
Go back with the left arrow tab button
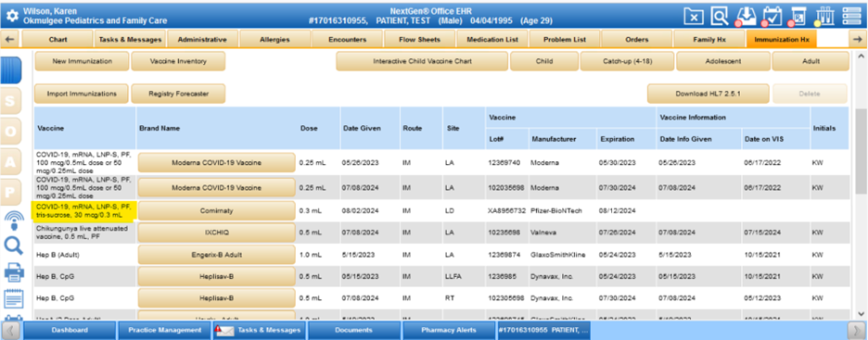(10, 39)
